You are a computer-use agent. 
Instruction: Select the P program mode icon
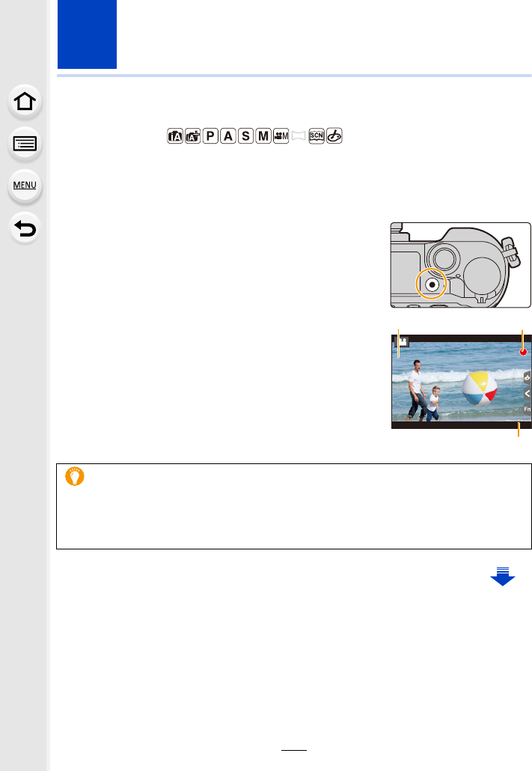click(x=210, y=136)
